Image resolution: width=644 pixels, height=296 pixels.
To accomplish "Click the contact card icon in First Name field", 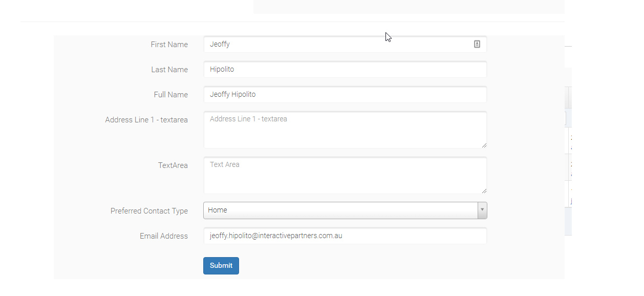I will tap(477, 44).
